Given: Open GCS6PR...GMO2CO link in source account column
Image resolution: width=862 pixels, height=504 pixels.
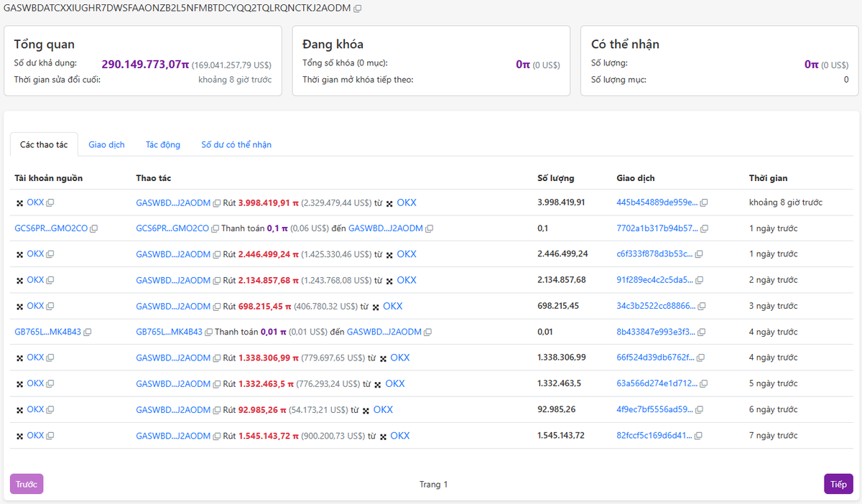Looking at the screenshot, I should [x=51, y=229].
